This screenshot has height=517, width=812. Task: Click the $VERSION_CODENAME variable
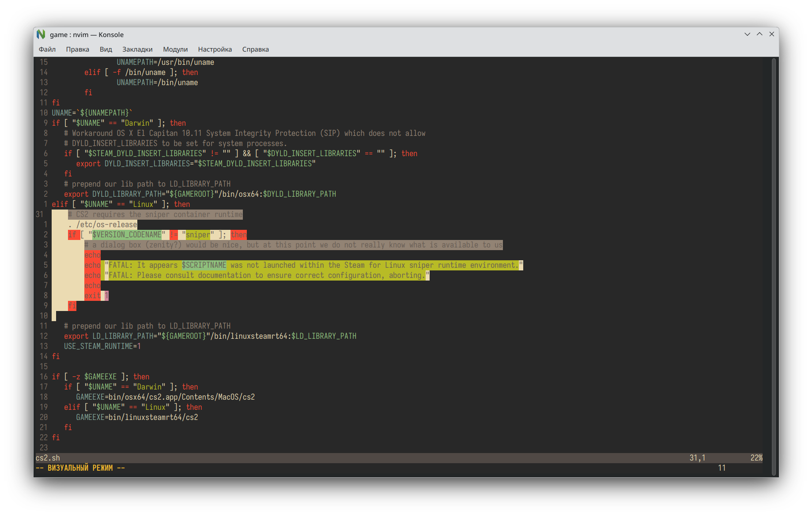127,235
